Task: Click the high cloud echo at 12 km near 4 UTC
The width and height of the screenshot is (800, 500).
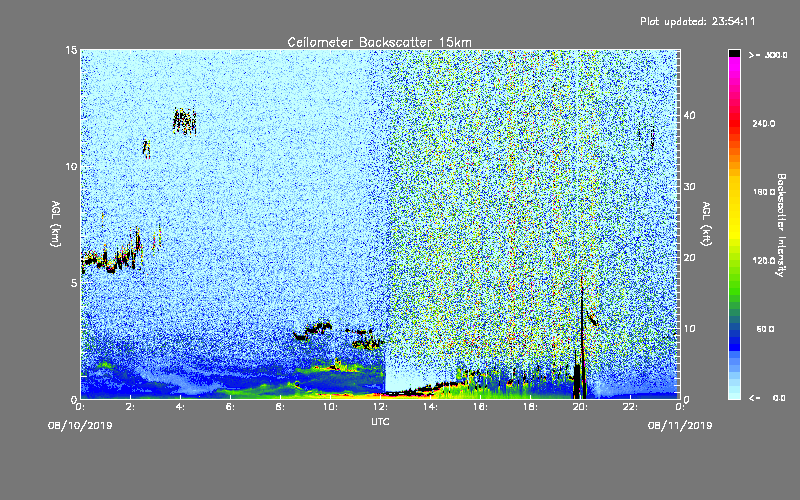Action: click(x=184, y=121)
